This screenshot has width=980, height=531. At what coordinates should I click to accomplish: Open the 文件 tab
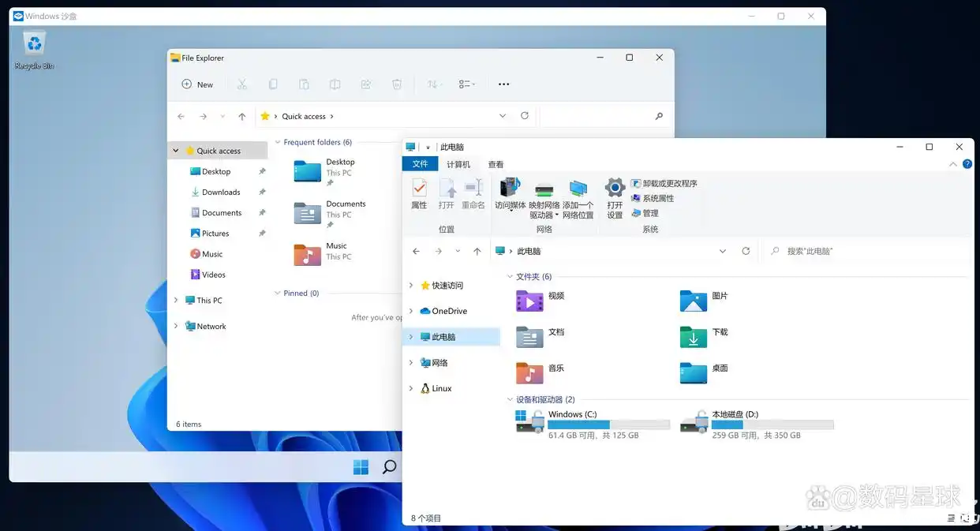click(420, 164)
